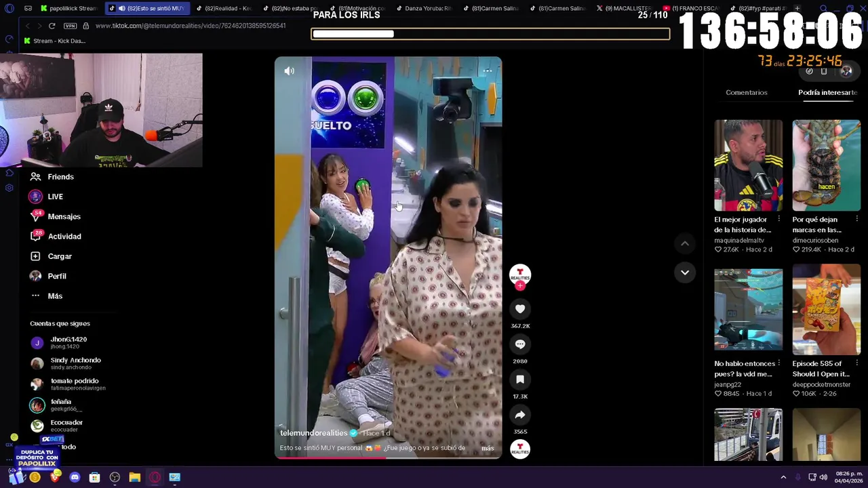Open the Opera GX sidebar settings gear
Screen dimensions: 868x488
[9, 188]
